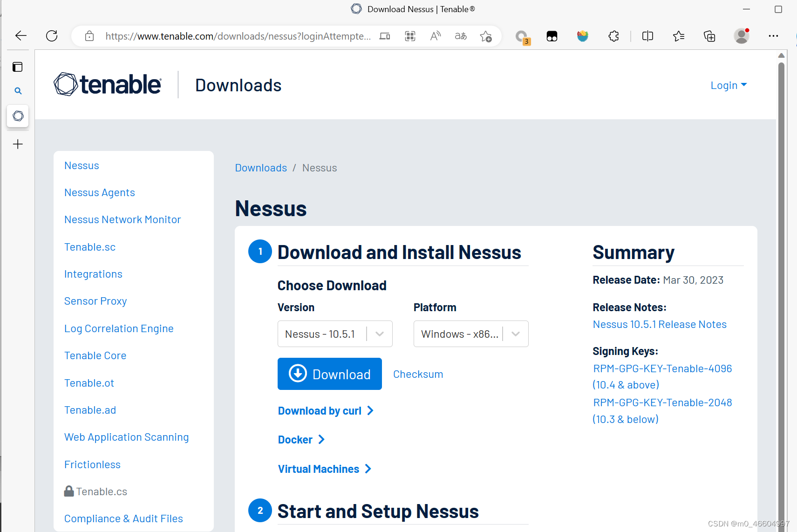Open the Extensions puzzle icon
Viewport: 797px width, 532px height.
614,36
